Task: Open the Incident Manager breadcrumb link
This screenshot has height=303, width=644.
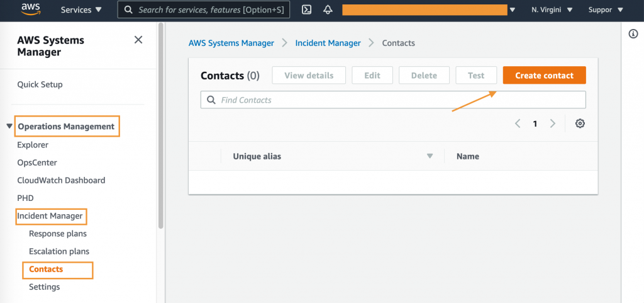Action: click(x=328, y=43)
